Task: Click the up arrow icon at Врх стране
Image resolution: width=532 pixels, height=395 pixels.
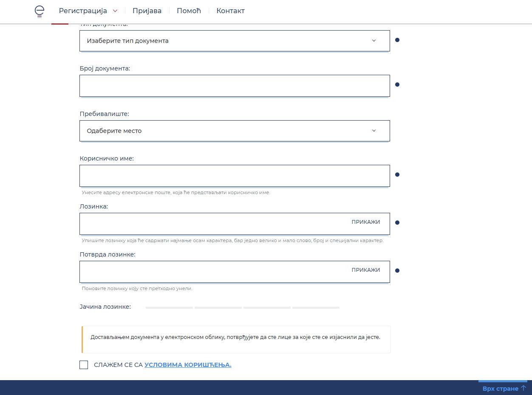Action: point(523,388)
